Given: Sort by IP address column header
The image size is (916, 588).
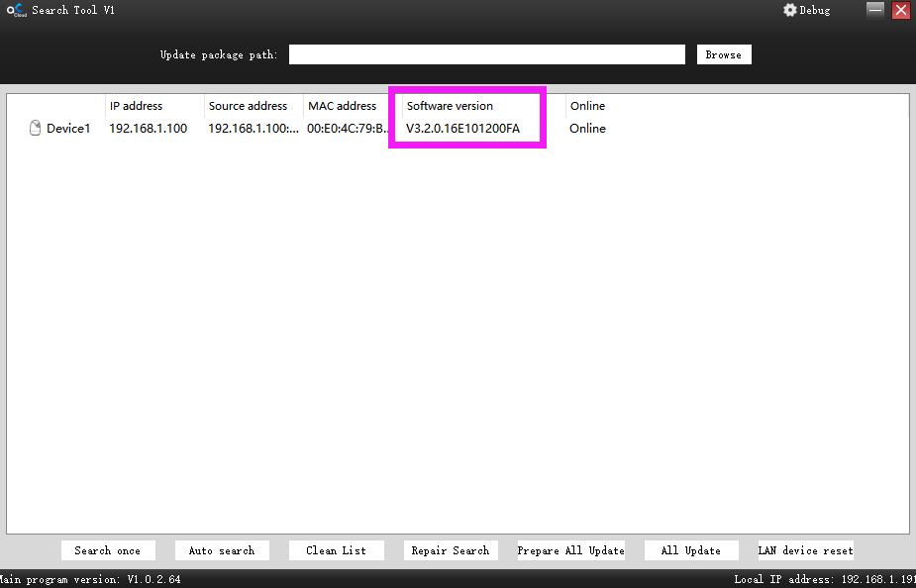Looking at the screenshot, I should click(136, 106).
